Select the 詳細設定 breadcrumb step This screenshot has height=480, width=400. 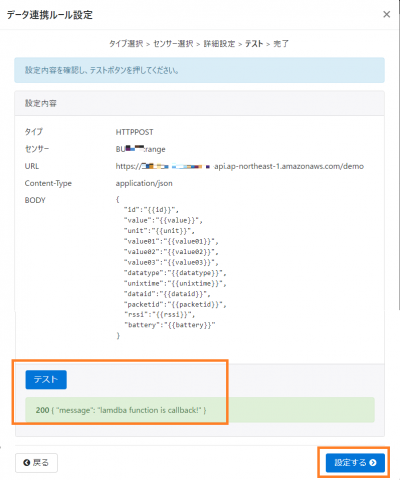(219, 44)
